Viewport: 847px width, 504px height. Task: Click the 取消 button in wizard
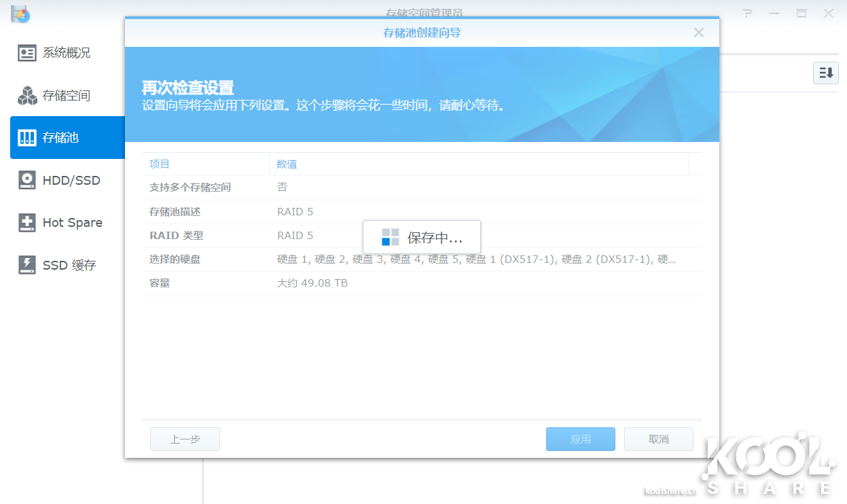pos(658,439)
